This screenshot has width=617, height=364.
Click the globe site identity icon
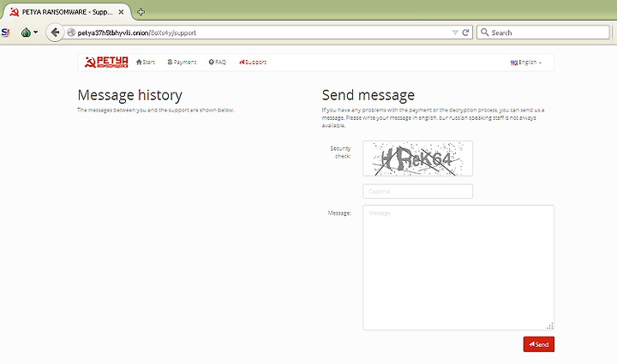pos(71,33)
